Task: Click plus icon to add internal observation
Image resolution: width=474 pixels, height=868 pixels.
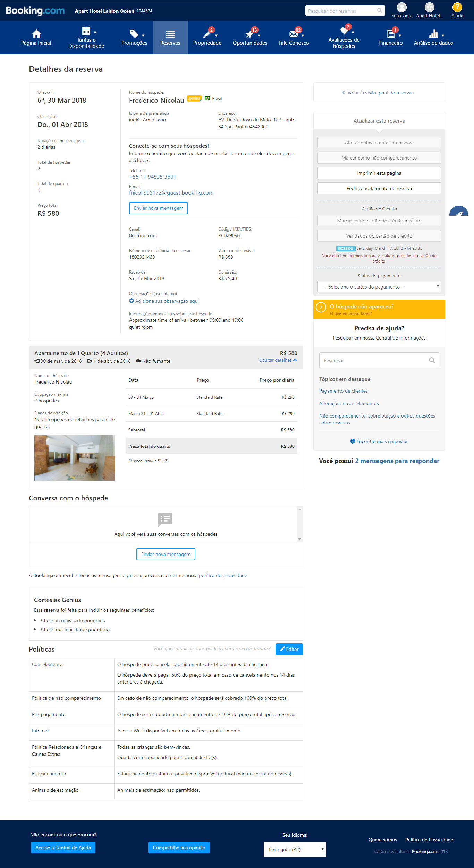Action: pos(132,301)
